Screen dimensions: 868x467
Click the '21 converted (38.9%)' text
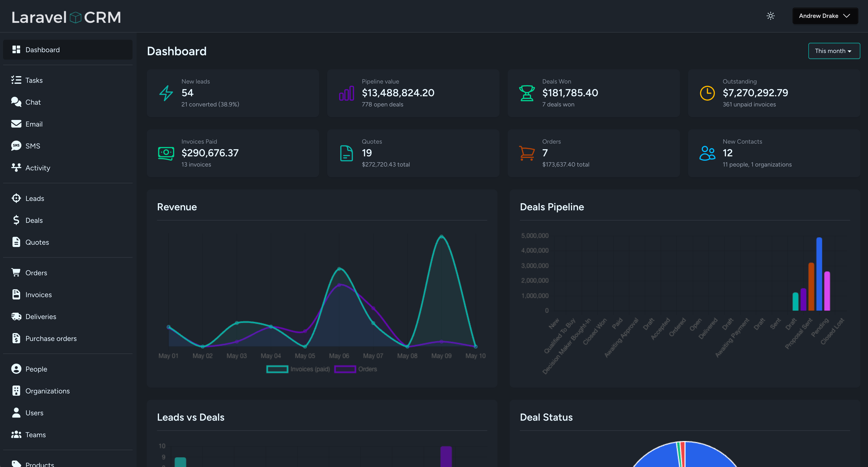coord(210,104)
